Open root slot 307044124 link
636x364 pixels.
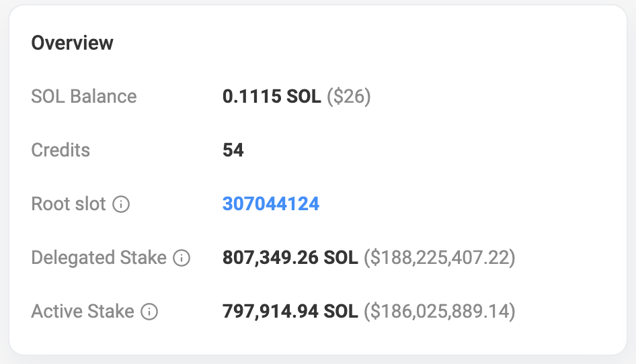point(271,204)
